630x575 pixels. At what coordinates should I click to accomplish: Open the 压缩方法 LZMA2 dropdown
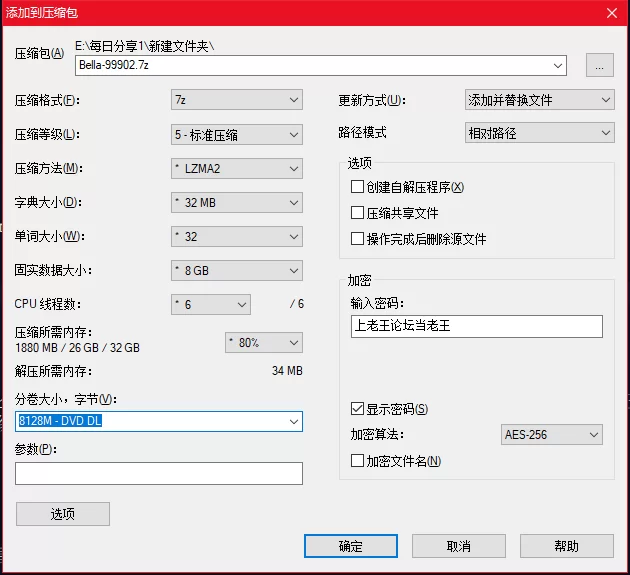(237, 169)
